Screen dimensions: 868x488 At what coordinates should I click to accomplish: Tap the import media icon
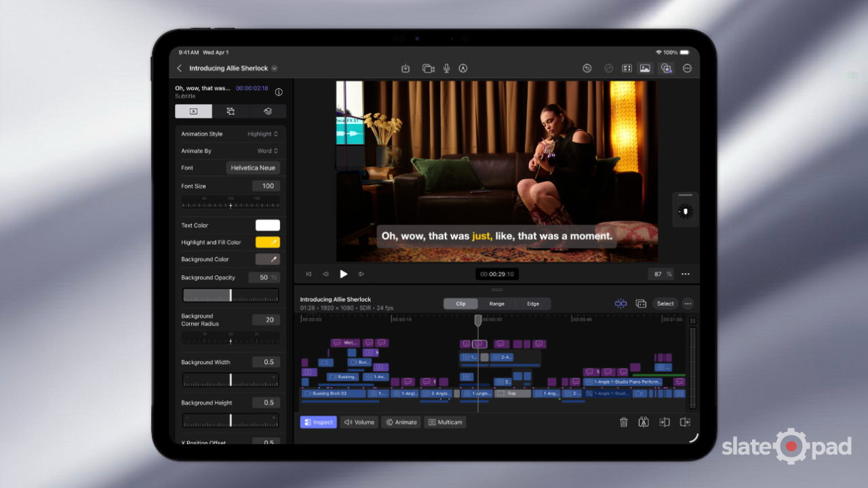point(406,68)
